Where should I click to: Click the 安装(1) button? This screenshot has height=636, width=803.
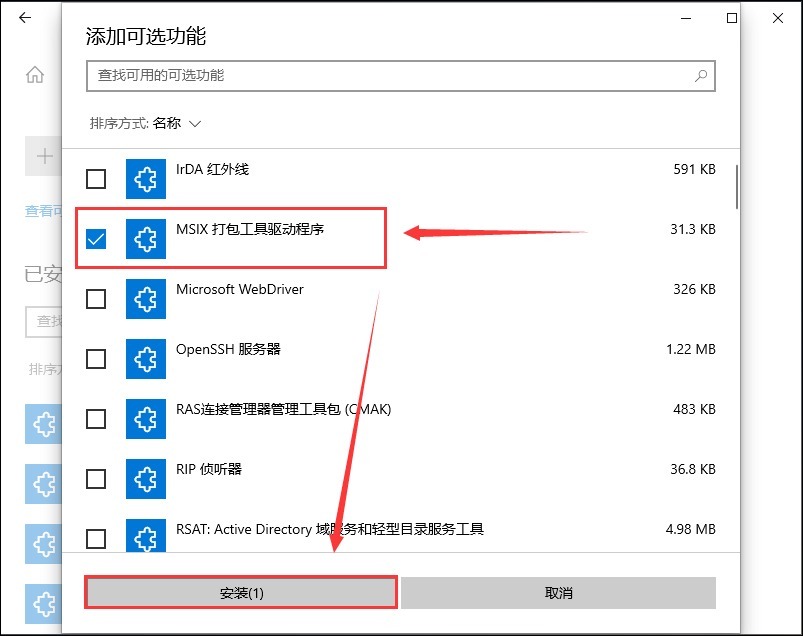(241, 593)
